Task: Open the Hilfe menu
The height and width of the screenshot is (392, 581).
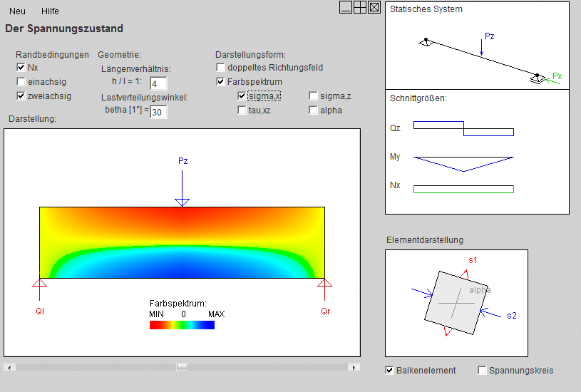Action: pyautogui.click(x=51, y=11)
